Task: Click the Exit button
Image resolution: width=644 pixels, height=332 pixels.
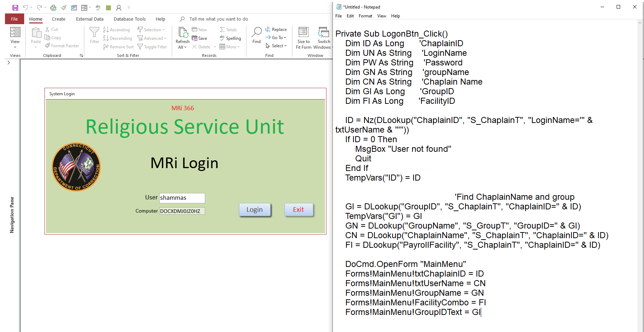Action: coord(298,209)
